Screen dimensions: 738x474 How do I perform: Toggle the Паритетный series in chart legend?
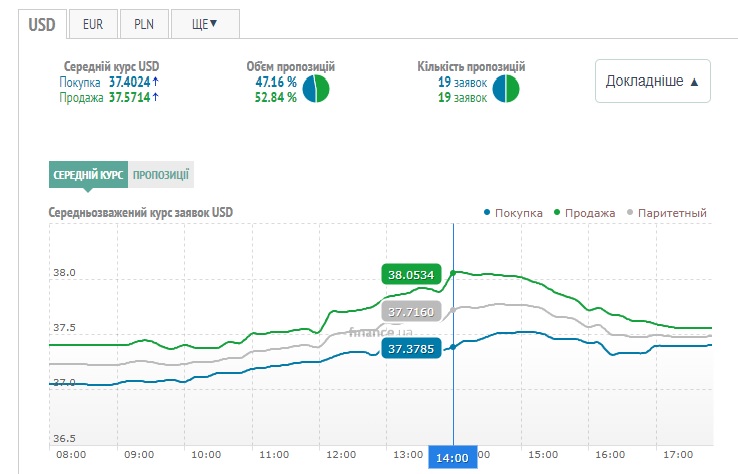pyautogui.click(x=666, y=213)
